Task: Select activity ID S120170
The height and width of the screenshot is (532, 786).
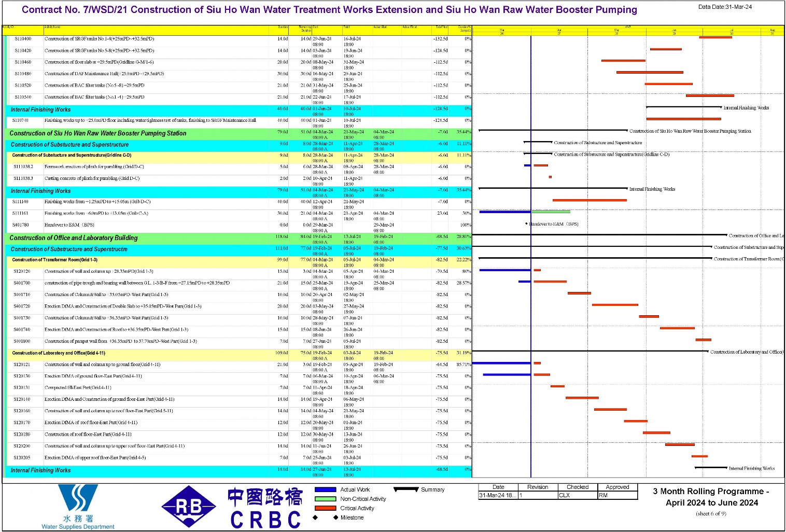Action: 22,423
